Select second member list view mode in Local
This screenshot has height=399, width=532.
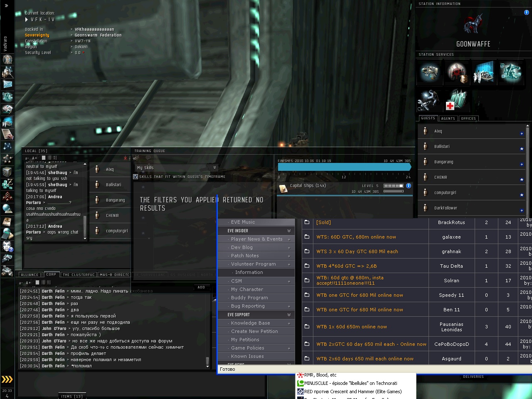pyautogui.click(x=49, y=158)
